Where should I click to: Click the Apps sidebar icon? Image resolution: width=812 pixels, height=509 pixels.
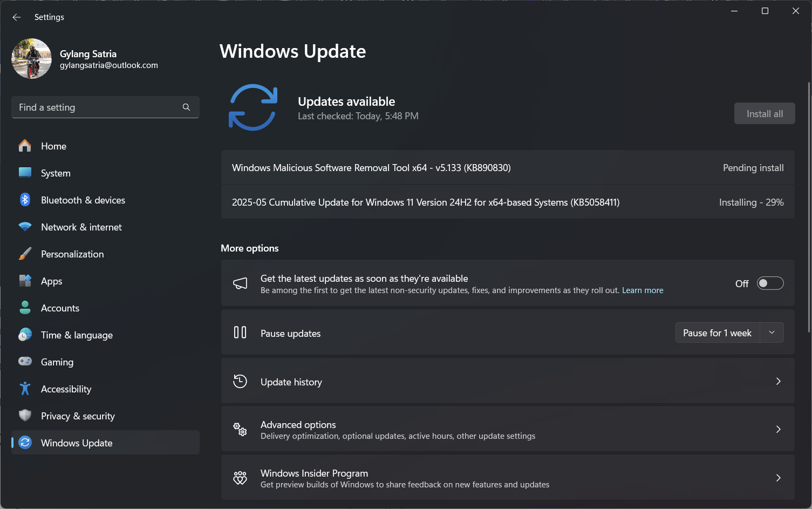pyautogui.click(x=25, y=281)
